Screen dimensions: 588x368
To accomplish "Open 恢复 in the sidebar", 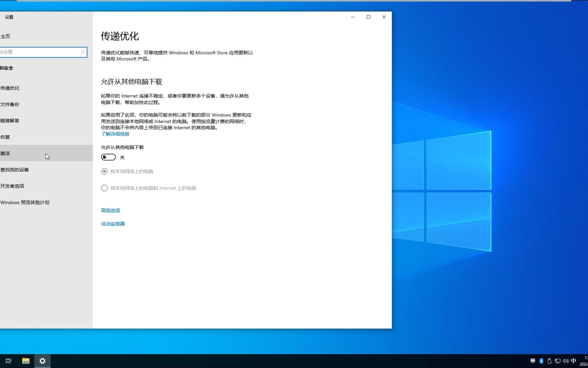I will coord(46,137).
